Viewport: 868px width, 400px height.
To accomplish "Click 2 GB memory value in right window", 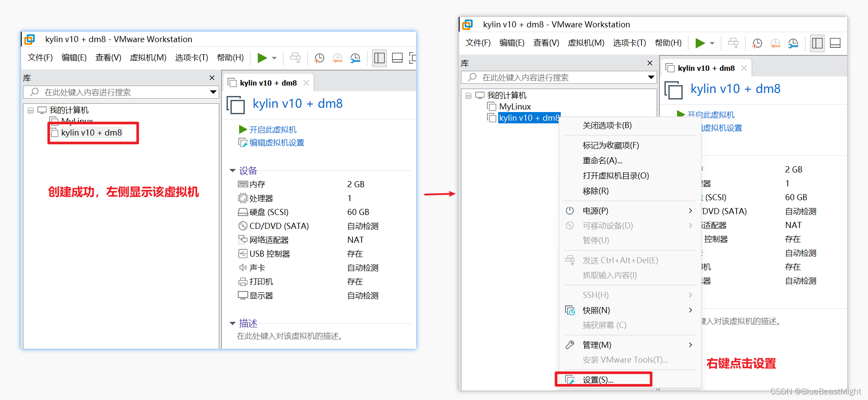I will 794,169.
